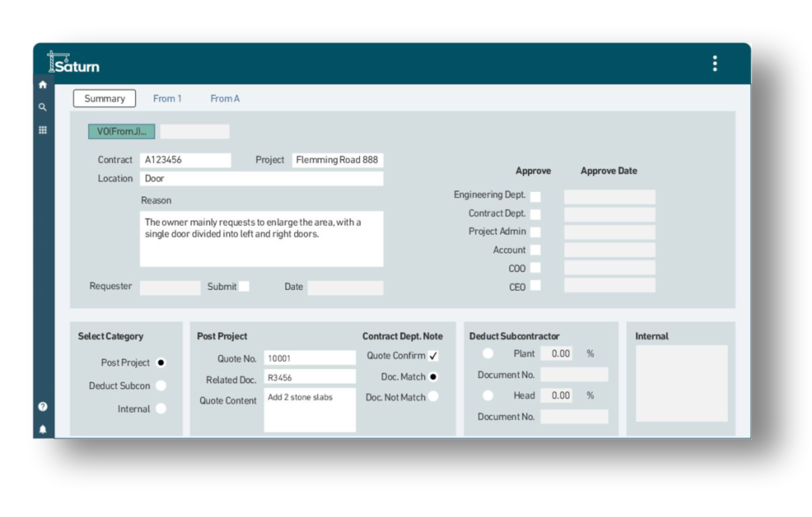
Task: Toggle the Quote Confirm checkbox
Action: (433, 356)
